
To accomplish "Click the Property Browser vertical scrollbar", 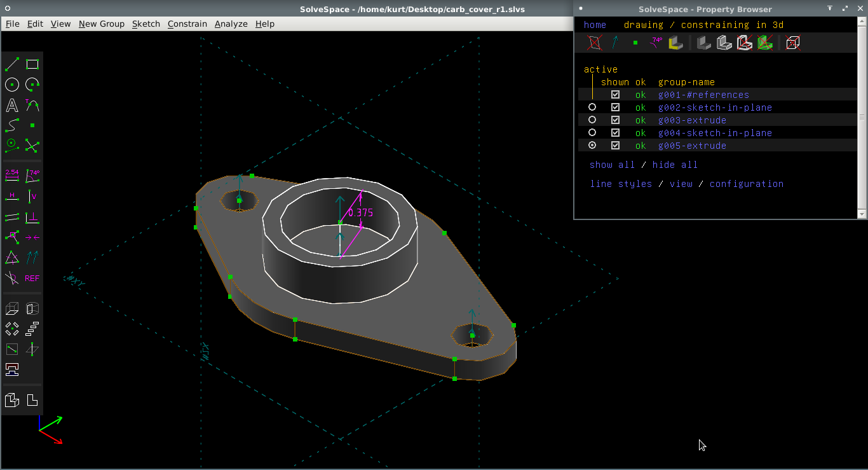I will coord(862,118).
